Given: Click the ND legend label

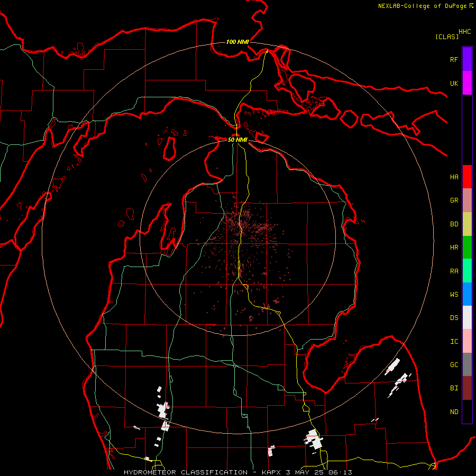Looking at the screenshot, I should 454,412.
